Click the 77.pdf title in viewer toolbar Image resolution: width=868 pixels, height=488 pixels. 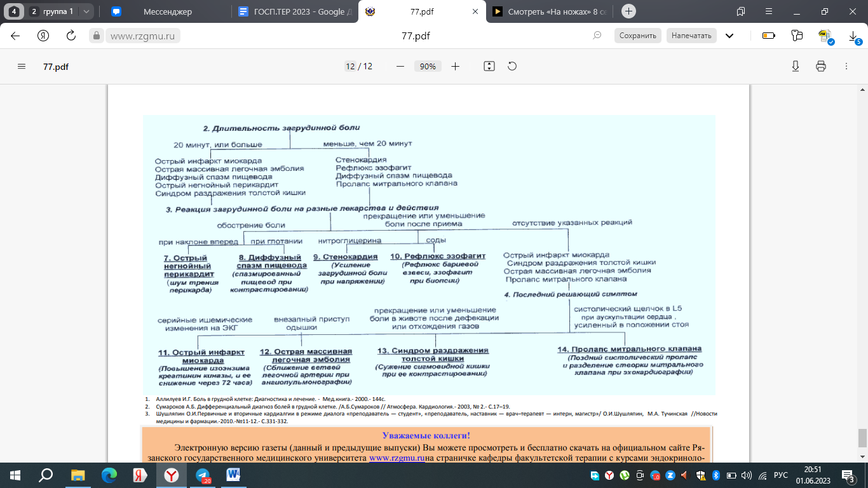[x=56, y=66]
